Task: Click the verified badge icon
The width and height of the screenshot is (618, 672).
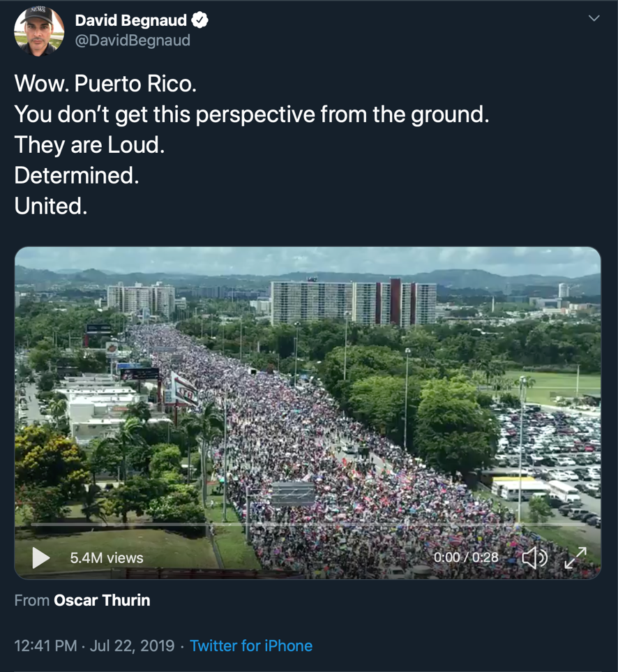Action: point(199,20)
